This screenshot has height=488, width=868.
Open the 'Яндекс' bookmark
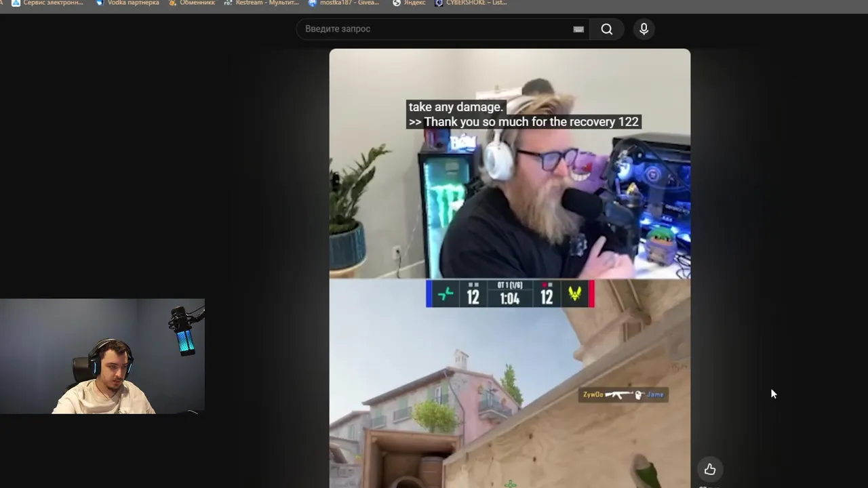point(409,3)
